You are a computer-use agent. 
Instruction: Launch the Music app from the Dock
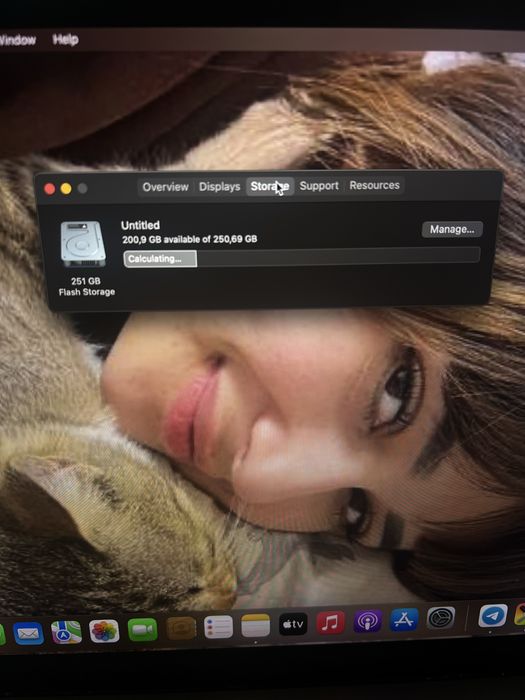(x=330, y=623)
